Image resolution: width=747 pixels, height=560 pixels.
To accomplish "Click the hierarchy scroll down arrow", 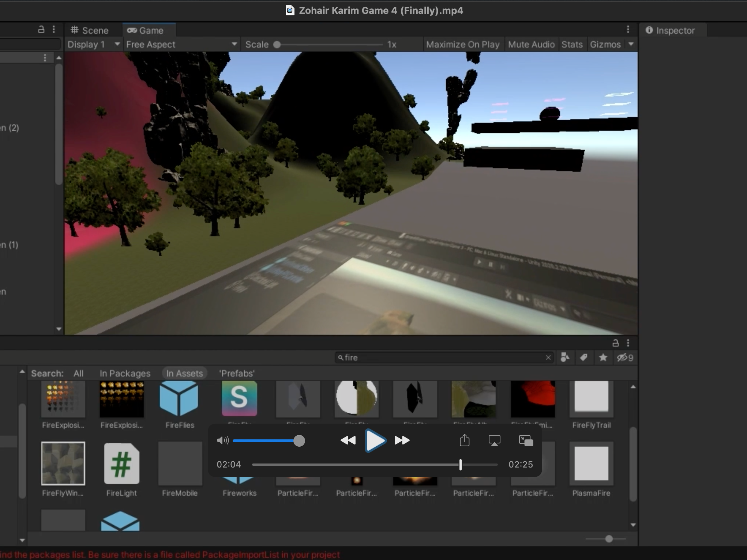I will tap(59, 329).
